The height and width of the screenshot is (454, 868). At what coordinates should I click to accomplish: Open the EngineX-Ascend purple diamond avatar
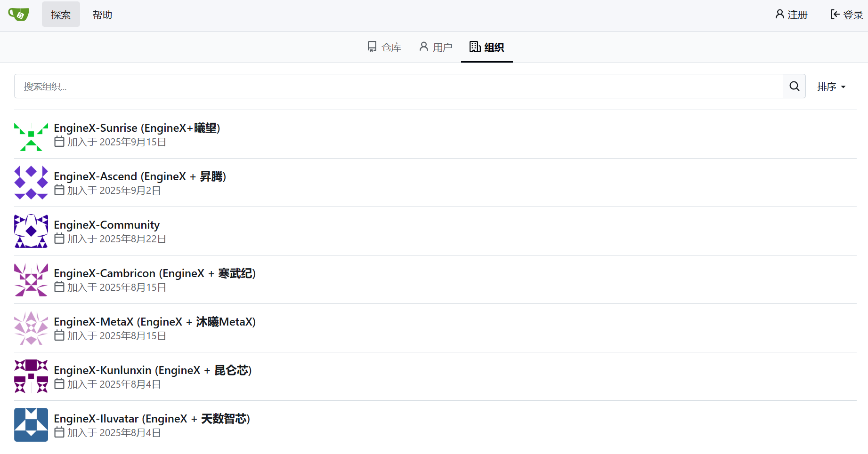31,183
